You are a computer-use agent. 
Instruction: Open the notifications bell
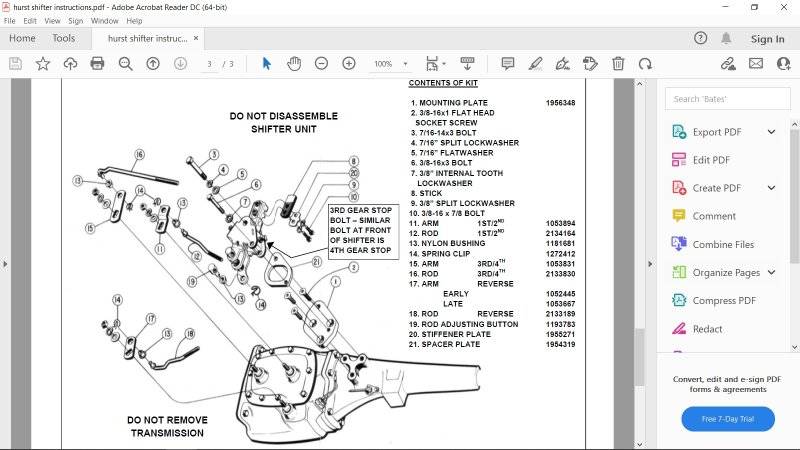[727, 38]
